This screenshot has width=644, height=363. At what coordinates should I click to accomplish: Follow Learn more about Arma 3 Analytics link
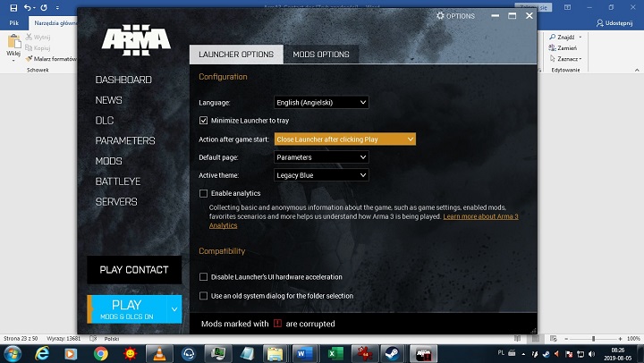point(480,216)
